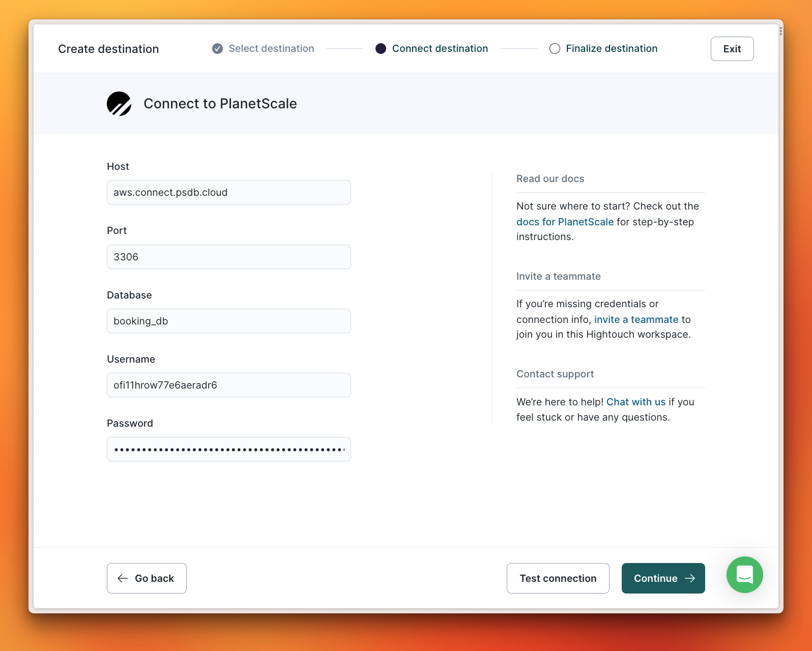This screenshot has width=812, height=651.
Task: Focus the Username input field
Action: [229, 385]
